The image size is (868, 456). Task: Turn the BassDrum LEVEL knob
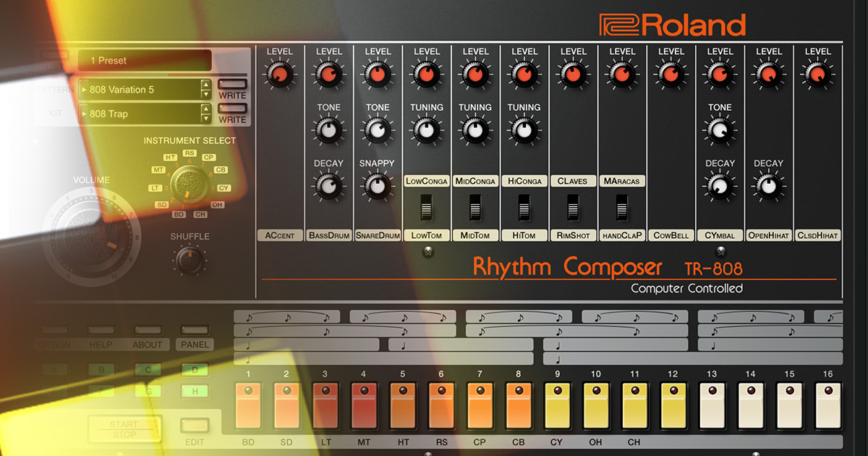[x=328, y=74]
